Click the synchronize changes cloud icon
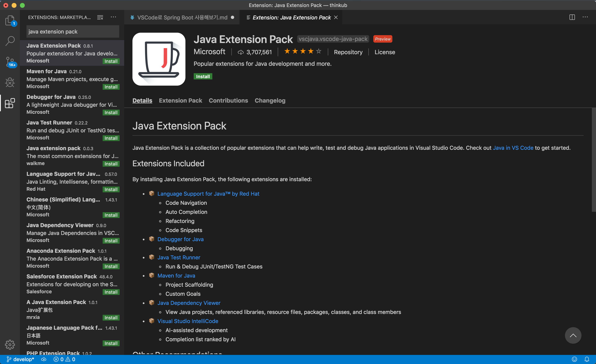This screenshot has width=596, height=364. (x=44, y=359)
